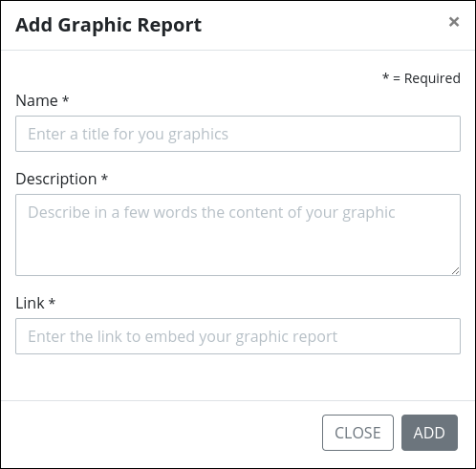Screen dimensions: 476x469
Task: Click the "Enter the link to embed" placeholder
Action: coord(183,337)
